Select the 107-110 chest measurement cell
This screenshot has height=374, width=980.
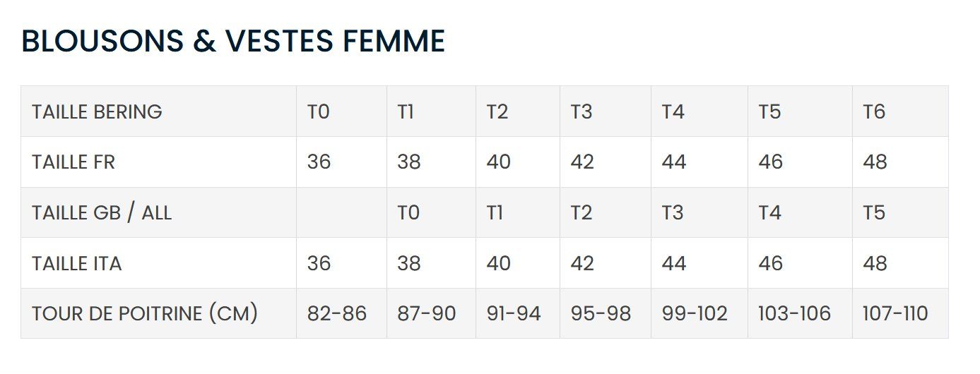(895, 313)
